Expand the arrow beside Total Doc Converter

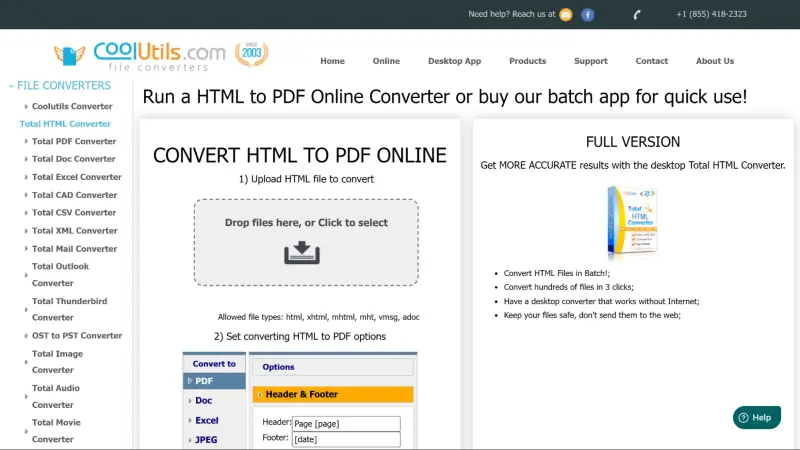pyautogui.click(x=26, y=159)
